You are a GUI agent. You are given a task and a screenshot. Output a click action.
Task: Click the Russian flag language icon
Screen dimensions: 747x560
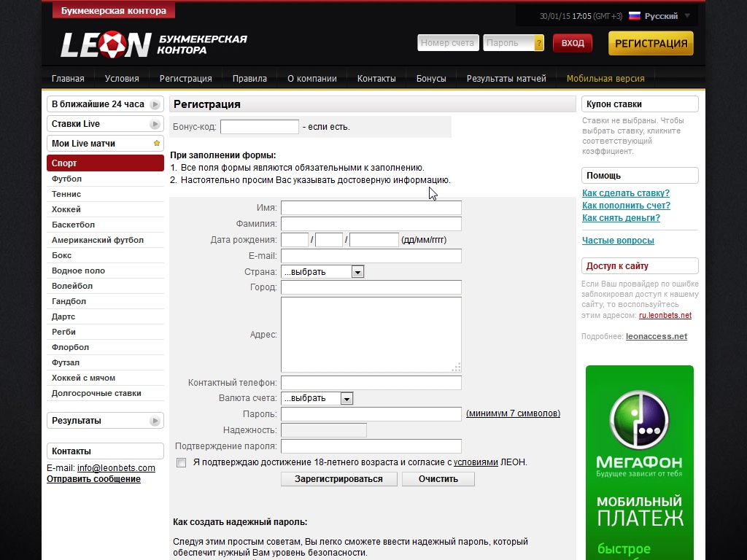pos(634,16)
